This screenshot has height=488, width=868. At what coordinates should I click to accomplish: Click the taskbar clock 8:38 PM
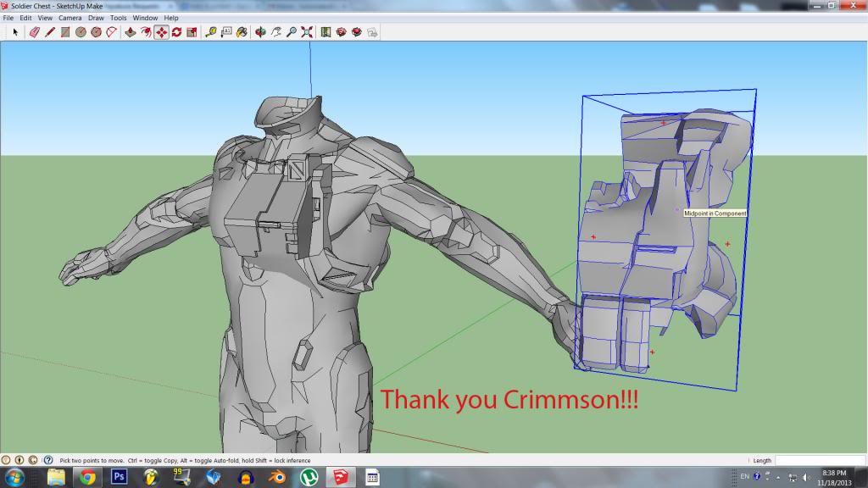pyautogui.click(x=834, y=473)
